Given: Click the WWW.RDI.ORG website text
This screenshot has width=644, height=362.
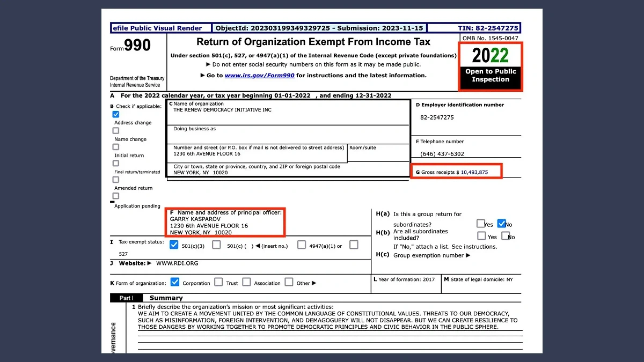Looking at the screenshot, I should (177, 263).
